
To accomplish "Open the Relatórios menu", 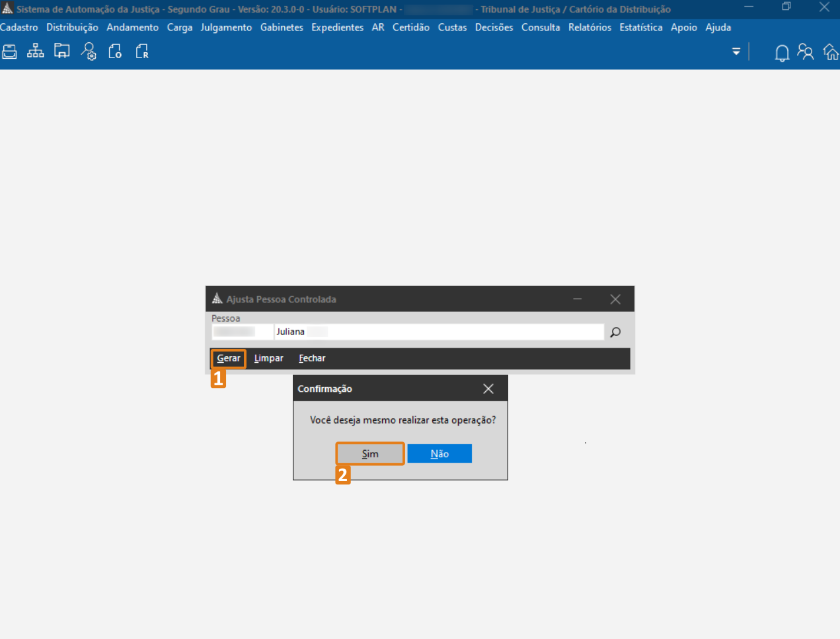I will (590, 28).
